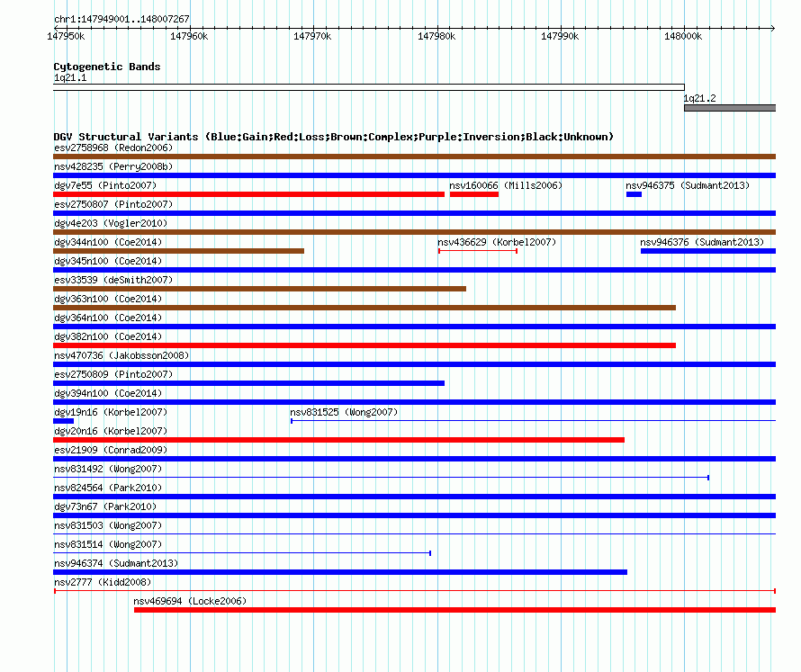Click the ruler's right arrow end
This screenshot has height=672, width=801.
(773, 29)
